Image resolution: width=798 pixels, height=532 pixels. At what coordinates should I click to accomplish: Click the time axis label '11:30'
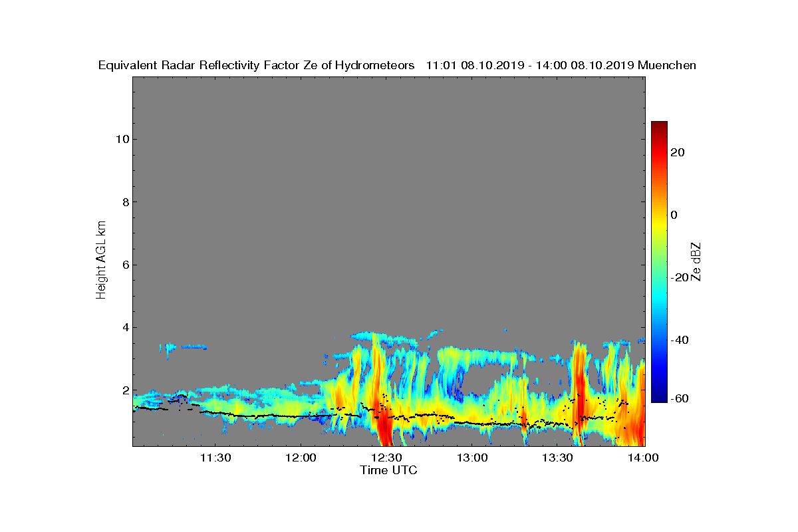tap(215, 458)
